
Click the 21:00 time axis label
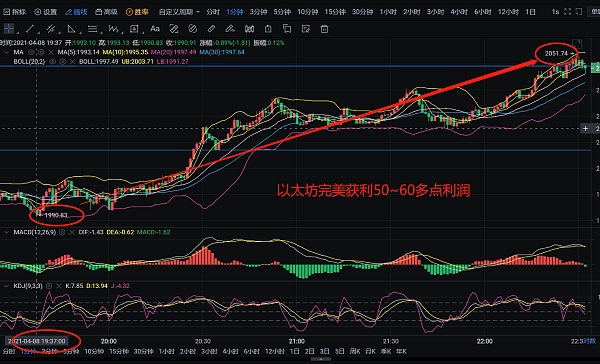[297, 341]
